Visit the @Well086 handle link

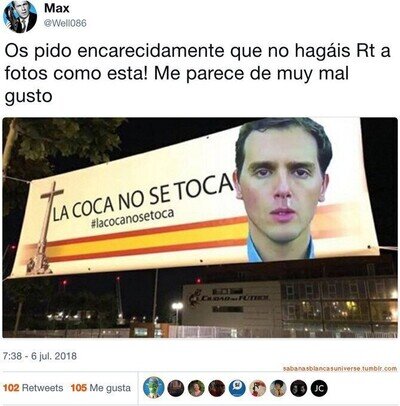click(x=65, y=23)
